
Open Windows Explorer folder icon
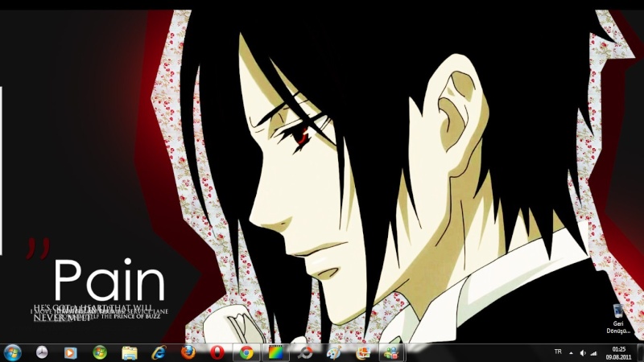click(x=130, y=353)
